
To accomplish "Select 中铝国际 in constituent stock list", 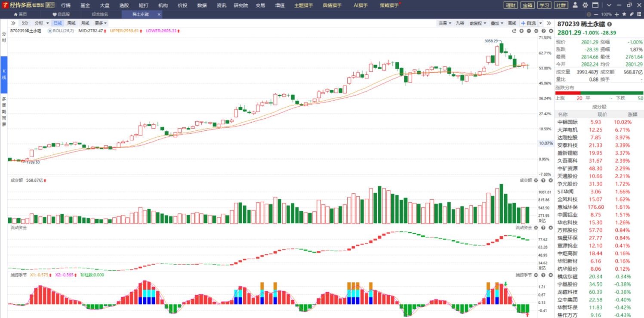I will [x=567, y=122].
